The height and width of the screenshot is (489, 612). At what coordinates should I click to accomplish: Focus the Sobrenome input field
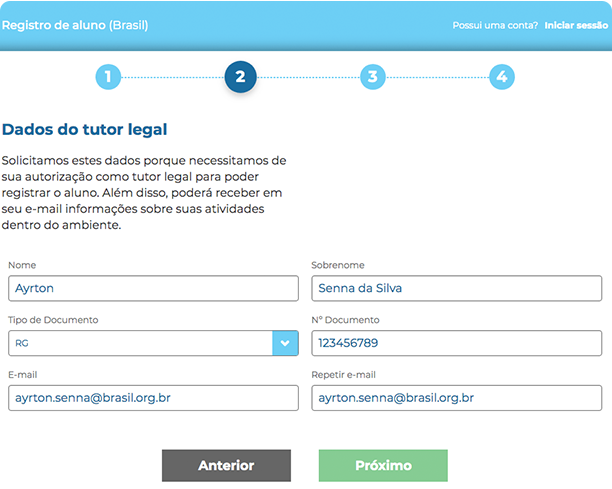tap(458, 288)
